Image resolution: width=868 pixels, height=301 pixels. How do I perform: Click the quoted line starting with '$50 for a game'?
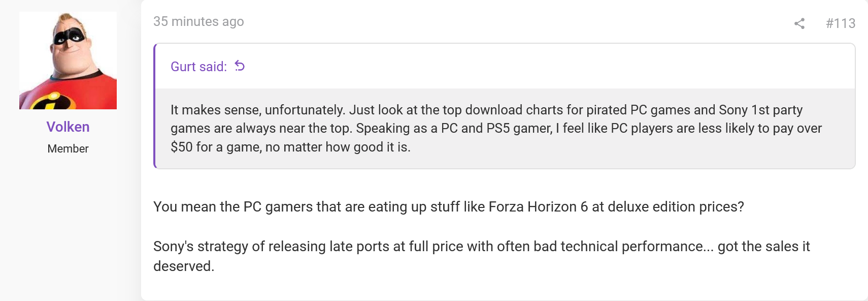290,147
